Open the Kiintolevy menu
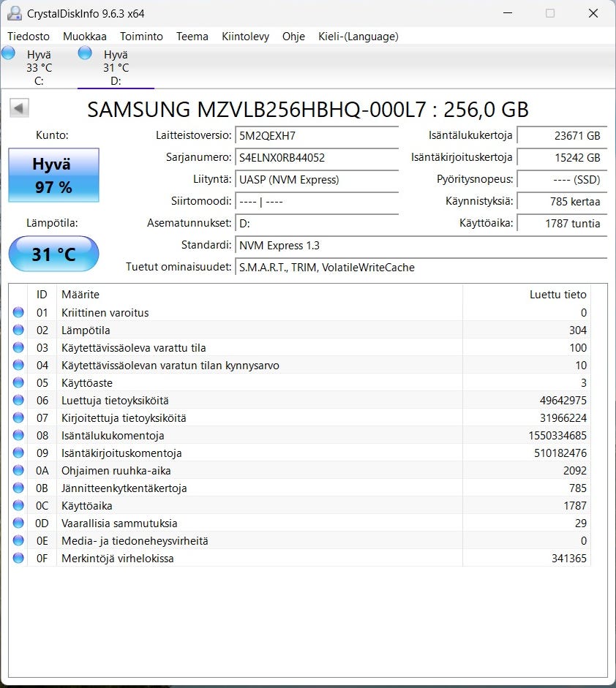Screen dimensions: 616x688 pyautogui.click(x=245, y=36)
